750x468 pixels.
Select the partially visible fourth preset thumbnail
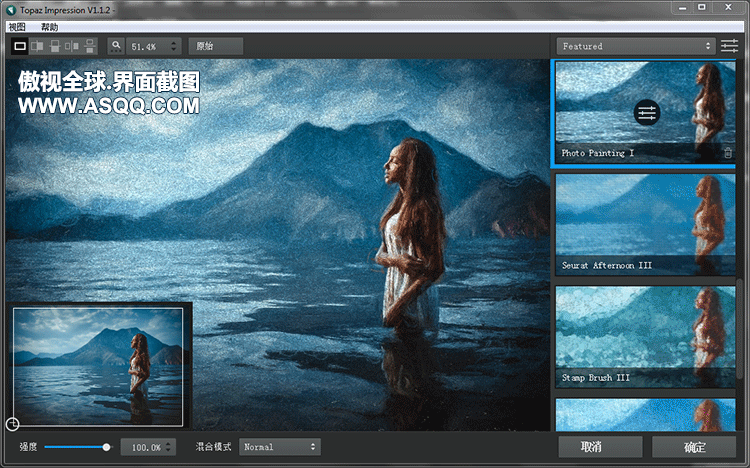(645, 414)
